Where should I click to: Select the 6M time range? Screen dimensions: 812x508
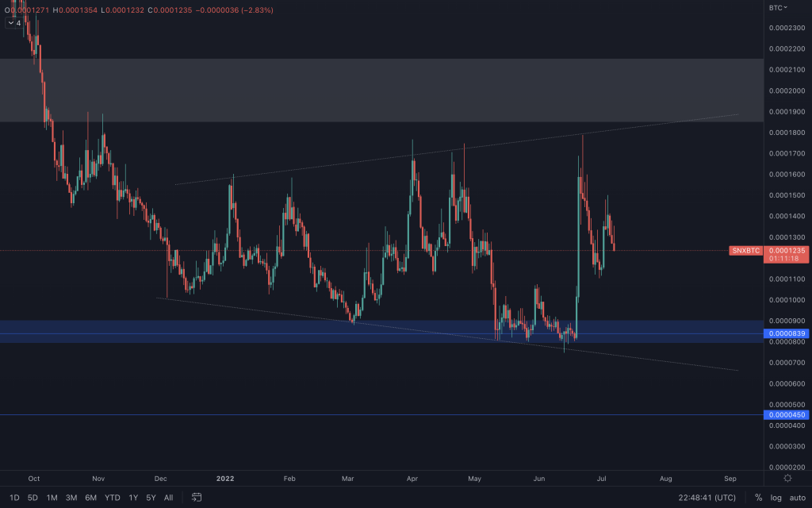tap(91, 498)
